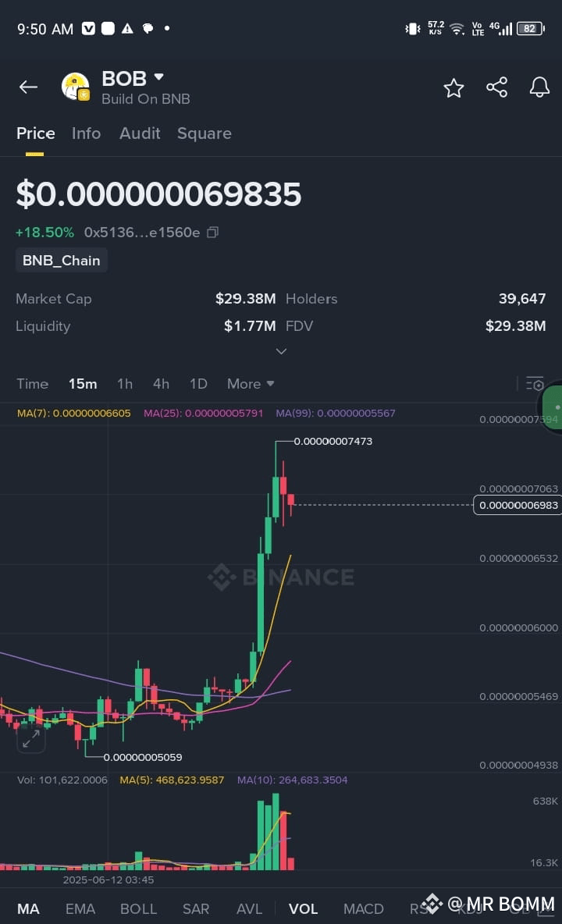Enable the MACD indicator
The height and width of the screenshot is (924, 562).
pyautogui.click(x=364, y=908)
